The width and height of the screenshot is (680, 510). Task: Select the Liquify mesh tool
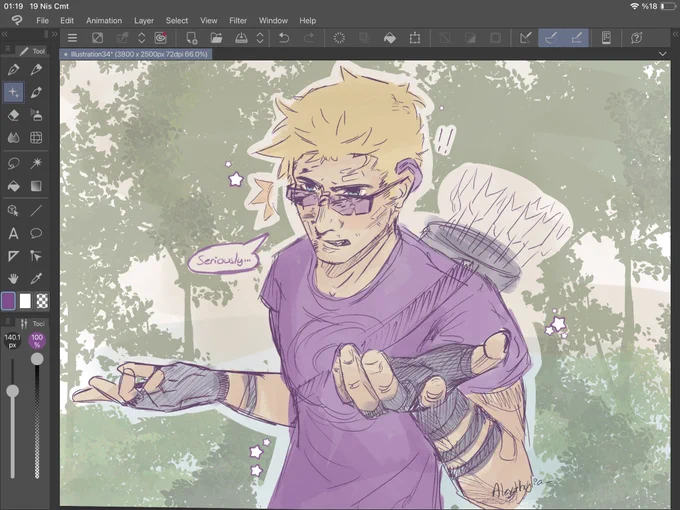coord(36,138)
